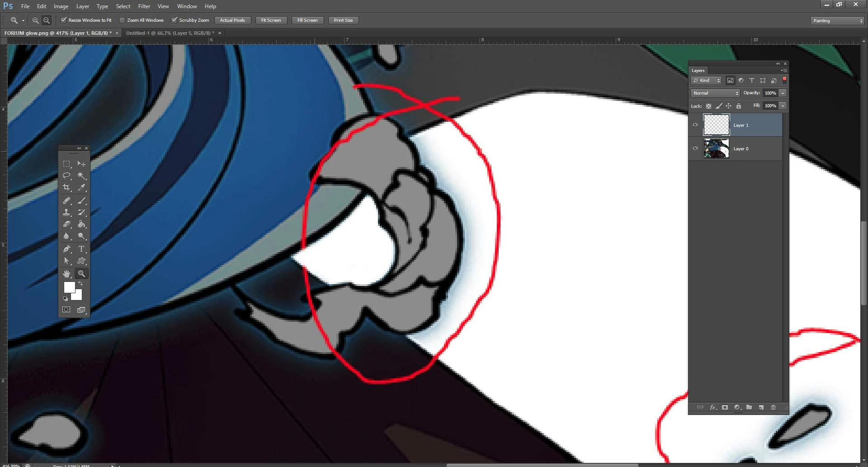This screenshot has width=868, height=467.
Task: Hide Layer 1 visibility eye
Action: click(x=695, y=125)
